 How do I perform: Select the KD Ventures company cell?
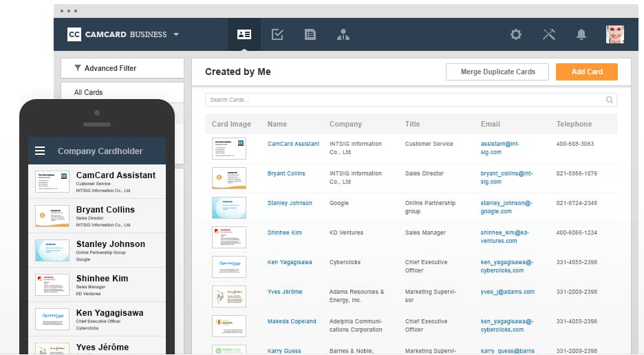(x=346, y=233)
